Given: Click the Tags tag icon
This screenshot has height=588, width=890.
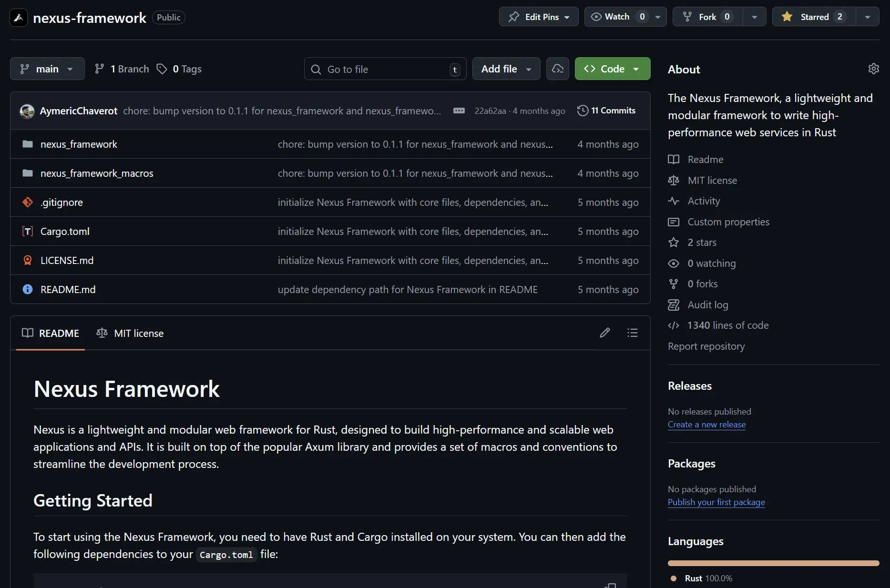Looking at the screenshot, I should [162, 69].
